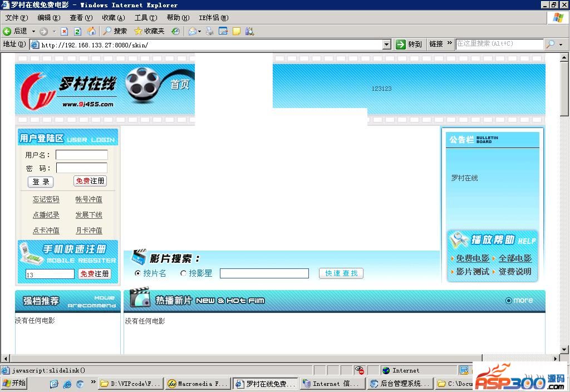Click the 影片搜索 clapperboard icon

click(139, 257)
